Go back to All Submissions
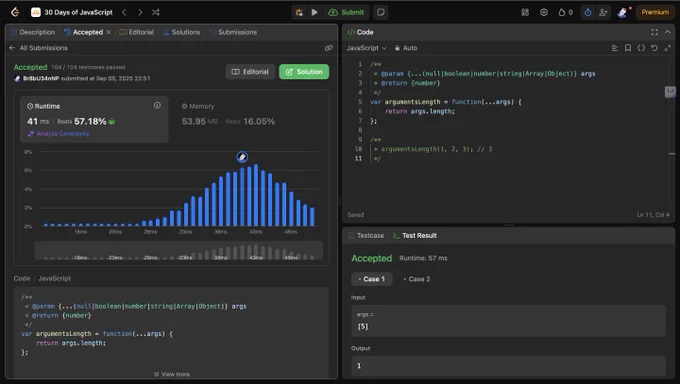 tap(38, 48)
